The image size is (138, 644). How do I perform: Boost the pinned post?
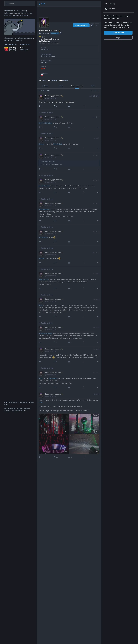(x=54, y=106)
